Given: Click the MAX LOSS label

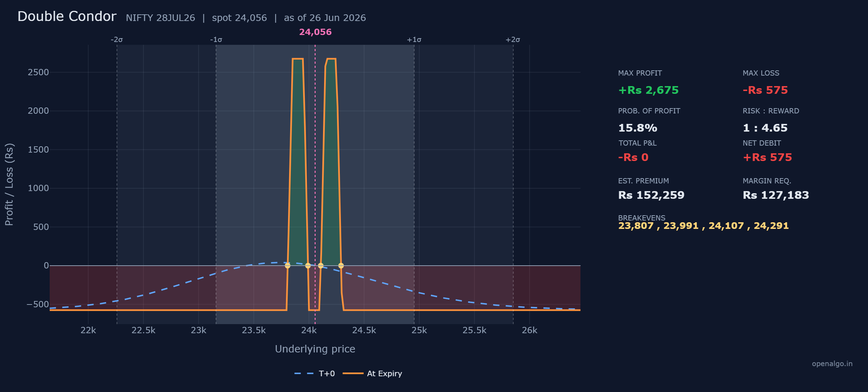Looking at the screenshot, I should click(x=761, y=73).
